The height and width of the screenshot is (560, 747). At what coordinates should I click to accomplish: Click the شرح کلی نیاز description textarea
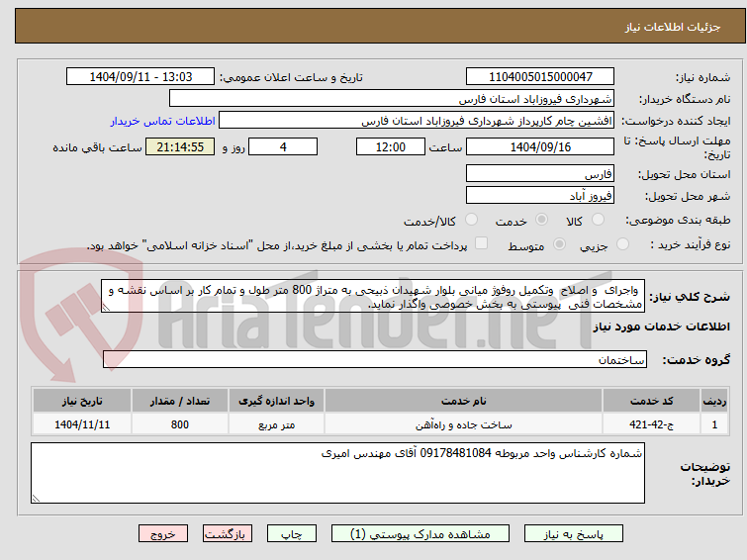[373, 297]
